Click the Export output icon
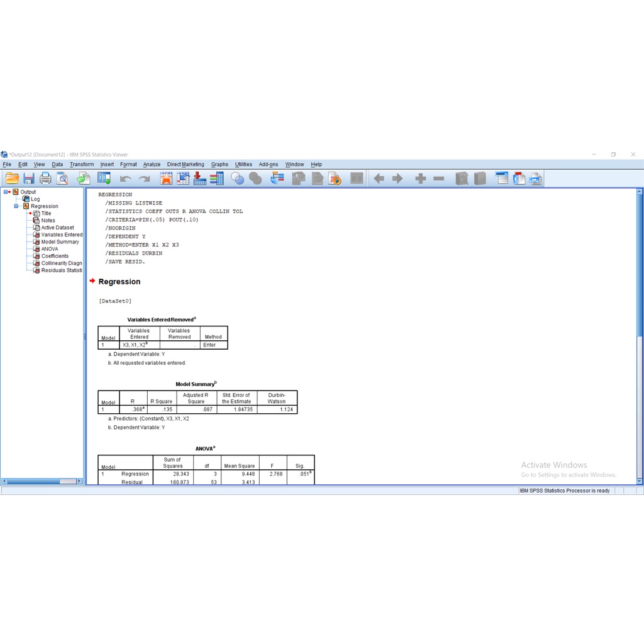The width and height of the screenshot is (644, 644). [x=84, y=179]
